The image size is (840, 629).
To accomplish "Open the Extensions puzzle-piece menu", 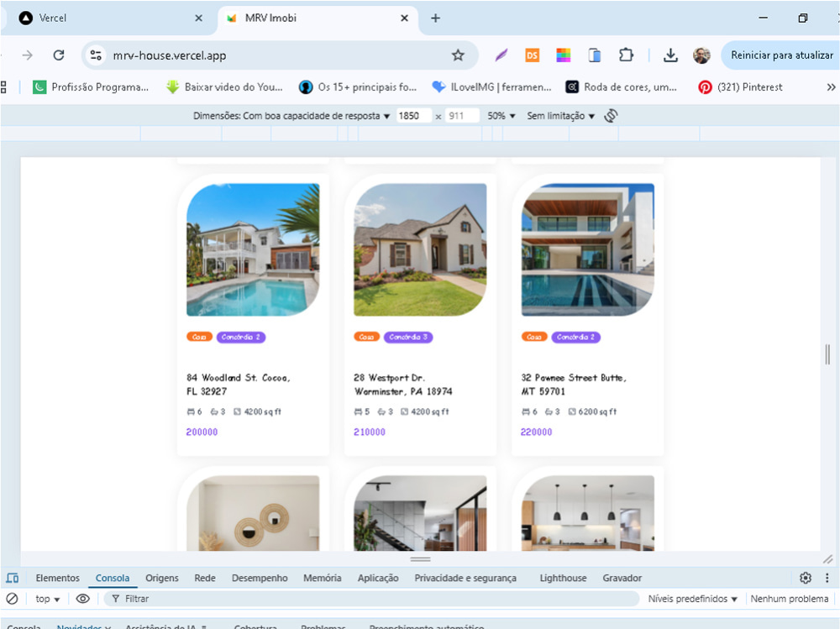I will 626,55.
